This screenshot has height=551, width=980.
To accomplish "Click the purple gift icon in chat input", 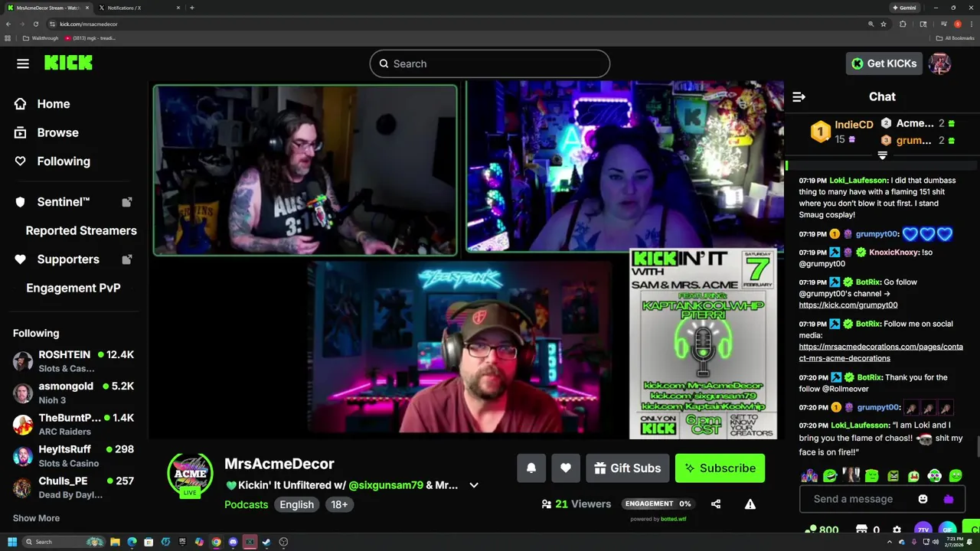I will pos(949,499).
